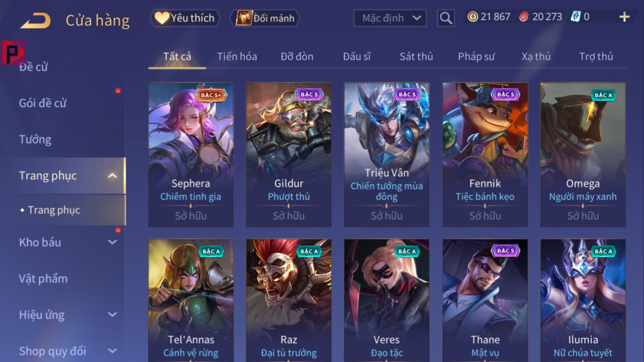
Task: Open the Fennik Tiệc bánh kẹo skin card
Action: coord(485,155)
